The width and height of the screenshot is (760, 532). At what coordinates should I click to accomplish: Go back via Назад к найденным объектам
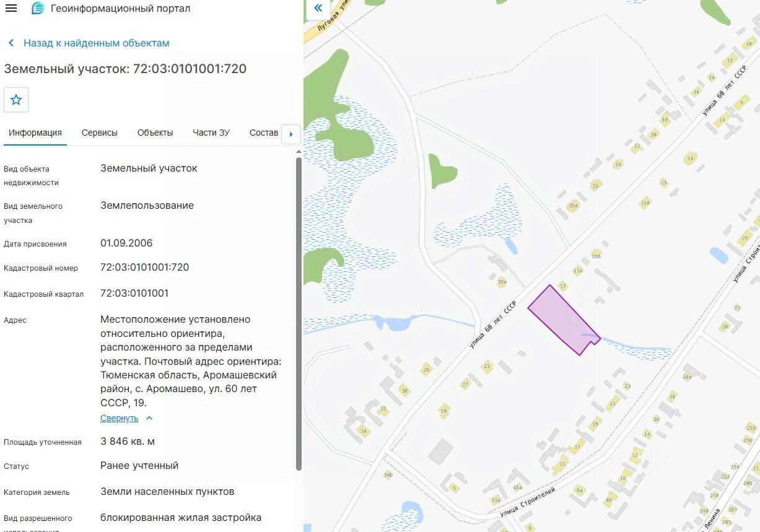[96, 43]
